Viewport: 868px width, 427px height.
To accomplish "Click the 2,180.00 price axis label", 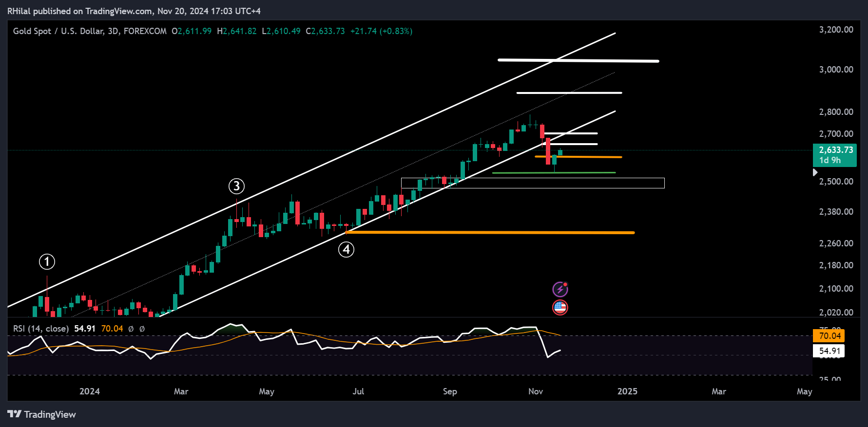I will [x=836, y=265].
